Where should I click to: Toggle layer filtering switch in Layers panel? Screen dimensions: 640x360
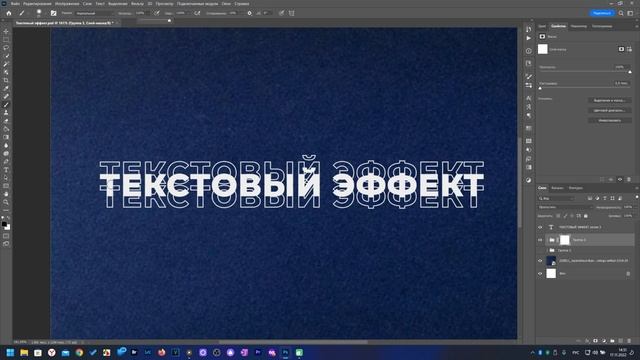coord(637,198)
